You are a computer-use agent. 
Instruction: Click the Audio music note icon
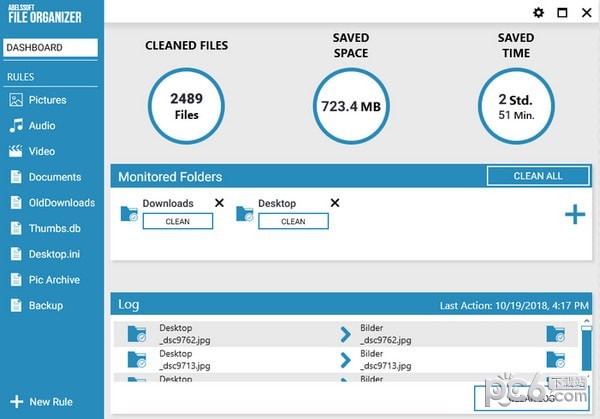(16, 126)
